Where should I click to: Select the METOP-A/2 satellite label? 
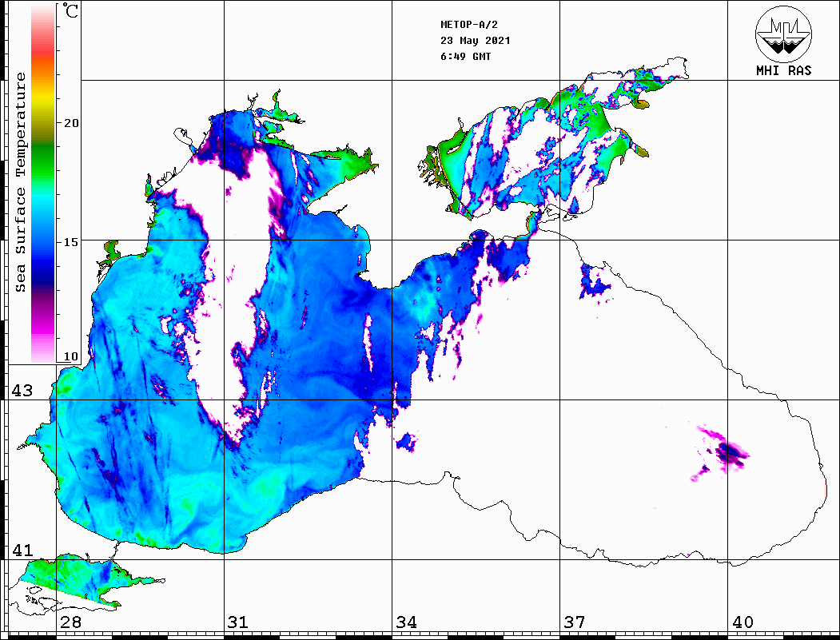click(x=469, y=25)
